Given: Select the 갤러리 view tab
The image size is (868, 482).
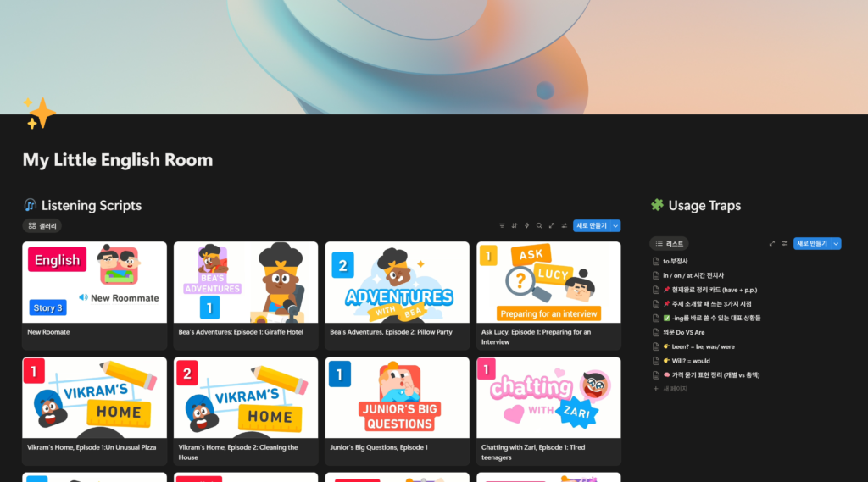Looking at the screenshot, I should (42, 226).
